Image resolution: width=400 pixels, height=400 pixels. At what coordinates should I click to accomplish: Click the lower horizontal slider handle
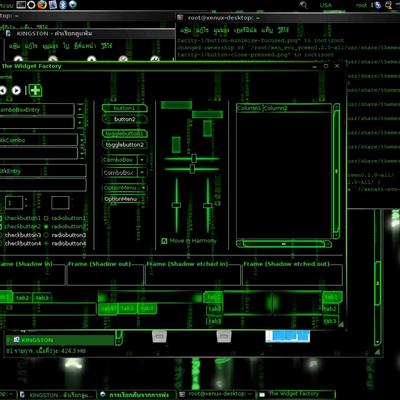pyautogui.click(x=192, y=169)
